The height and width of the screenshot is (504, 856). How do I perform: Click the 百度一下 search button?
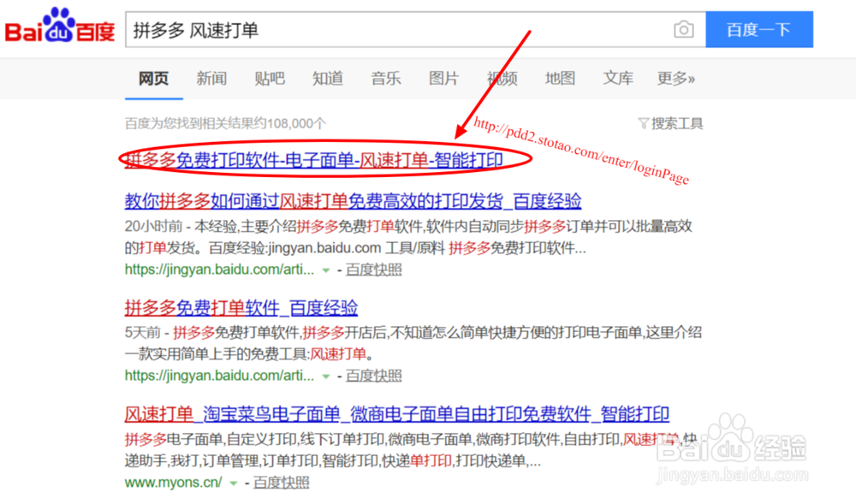(758, 29)
